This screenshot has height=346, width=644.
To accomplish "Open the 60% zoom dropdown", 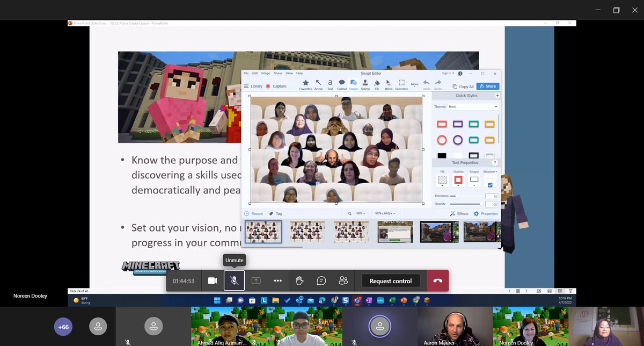I will pyautogui.click(x=360, y=214).
